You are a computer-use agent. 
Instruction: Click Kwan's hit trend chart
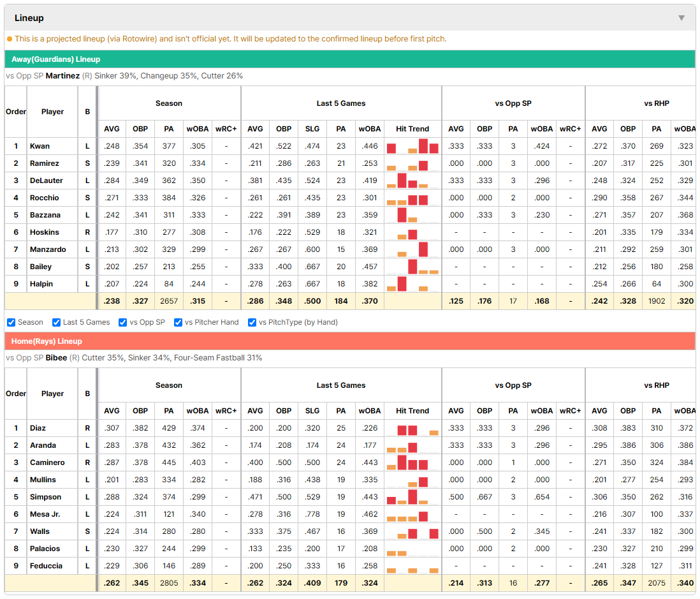tap(412, 146)
